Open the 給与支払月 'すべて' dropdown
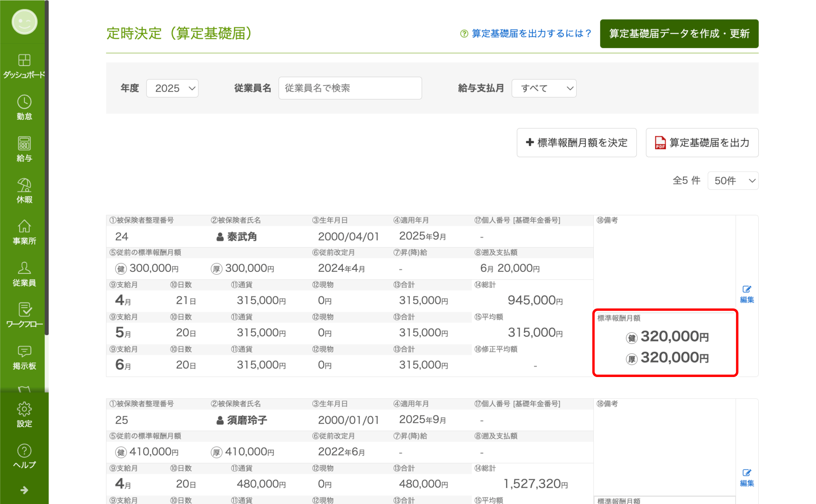Screen dimensions: 816x504 click(543, 88)
